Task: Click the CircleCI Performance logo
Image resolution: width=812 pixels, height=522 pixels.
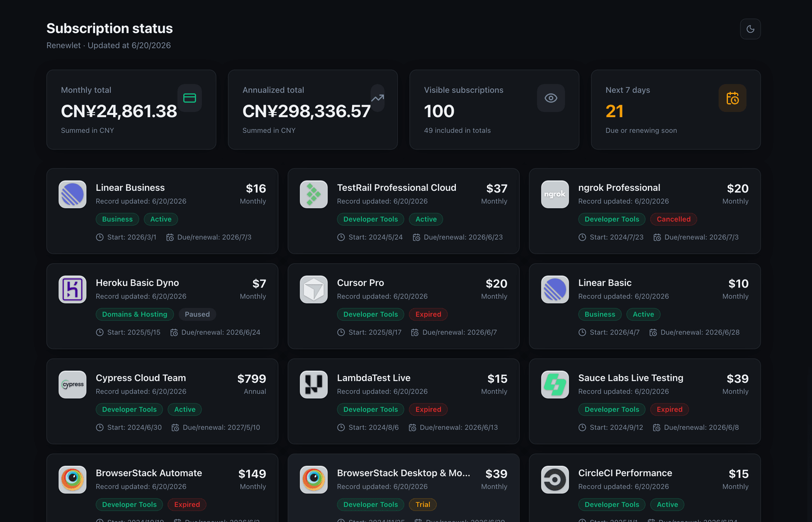Action: point(555,480)
